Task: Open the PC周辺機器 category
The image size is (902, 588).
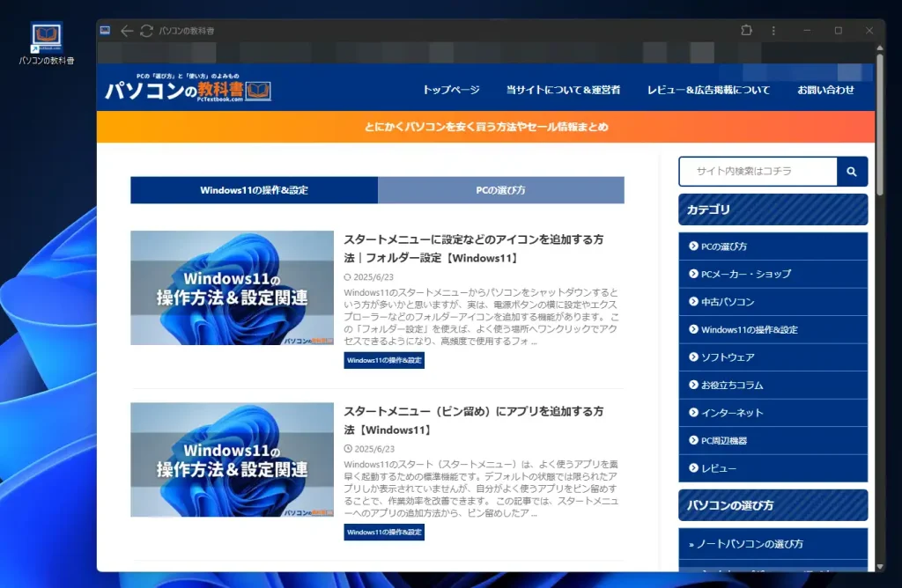Action: 773,440
